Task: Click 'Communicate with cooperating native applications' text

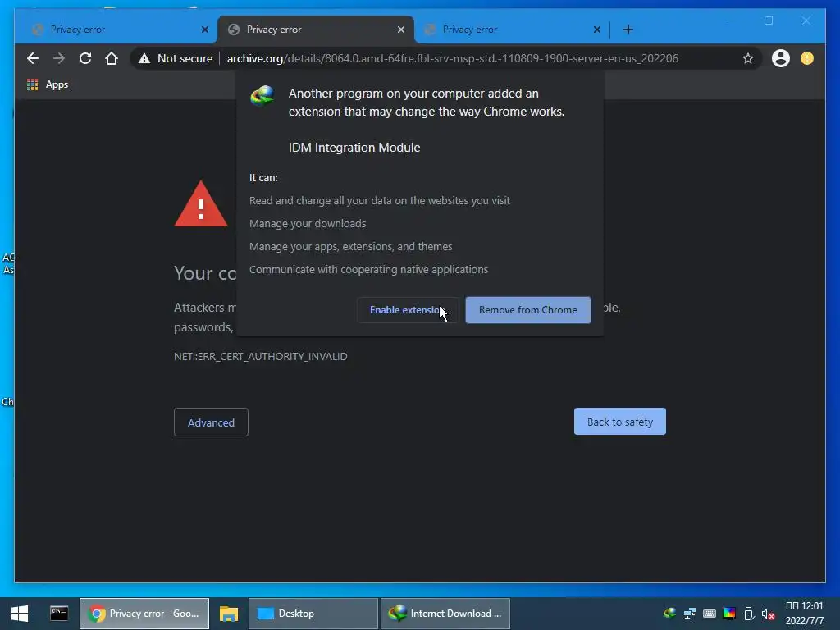Action: click(x=368, y=269)
